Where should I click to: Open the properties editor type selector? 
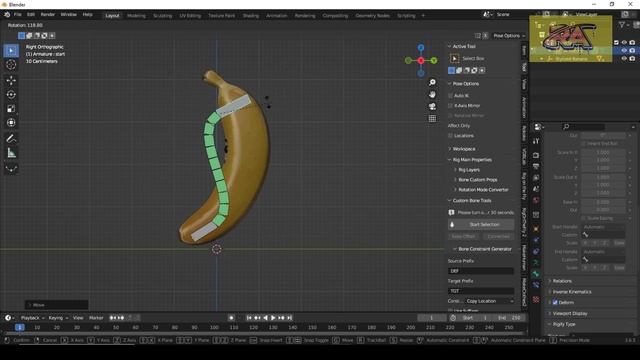point(539,127)
